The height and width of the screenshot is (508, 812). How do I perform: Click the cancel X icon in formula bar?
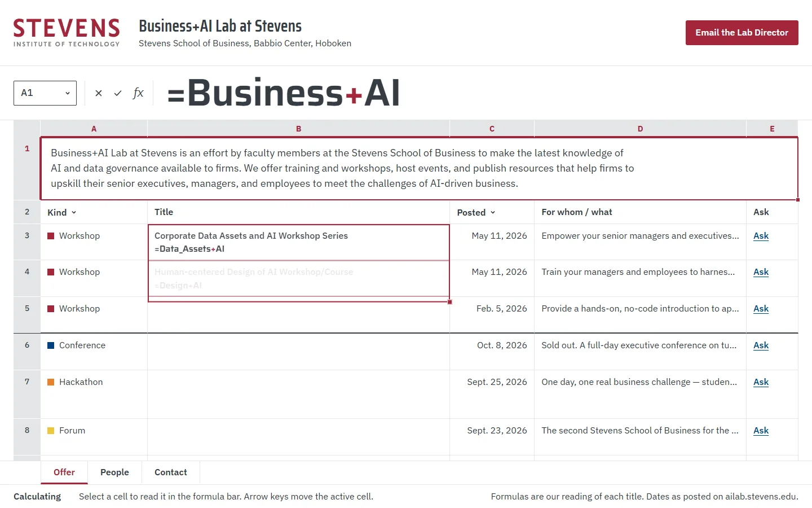click(x=99, y=93)
